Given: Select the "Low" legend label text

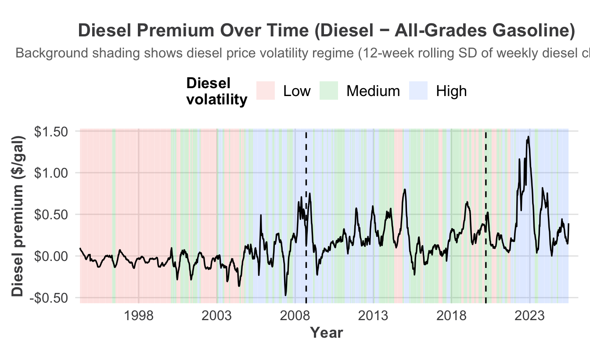Looking at the screenshot, I should click(297, 91).
